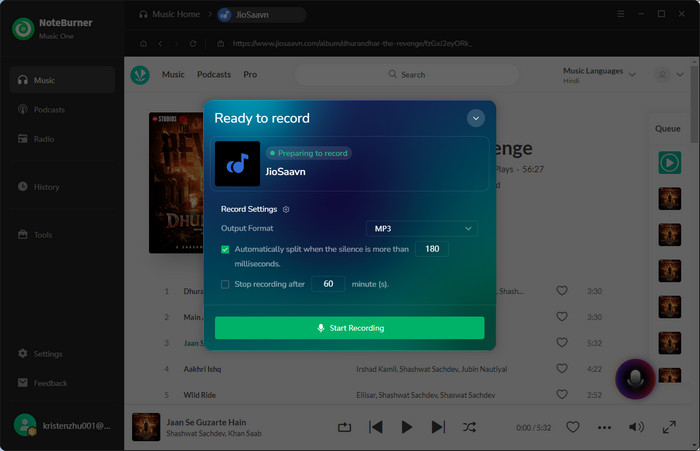
Task: Click Queue label in right panel
Action: click(667, 129)
